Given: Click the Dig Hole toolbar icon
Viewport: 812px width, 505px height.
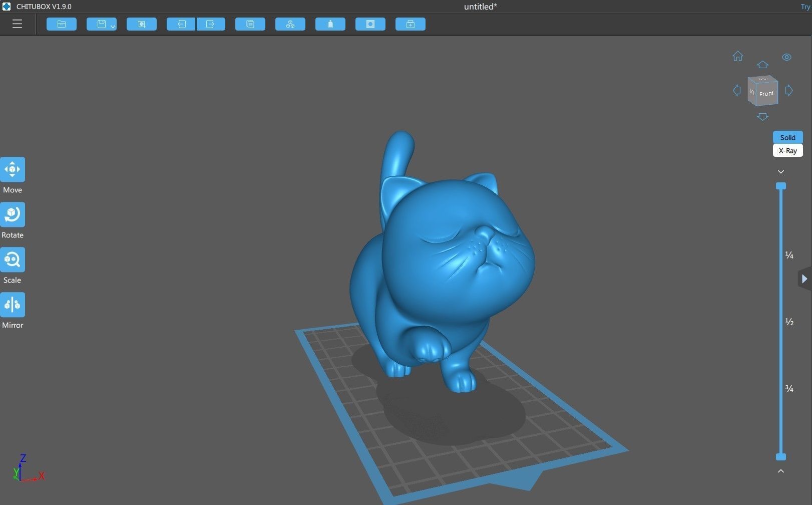Looking at the screenshot, I should (370, 24).
